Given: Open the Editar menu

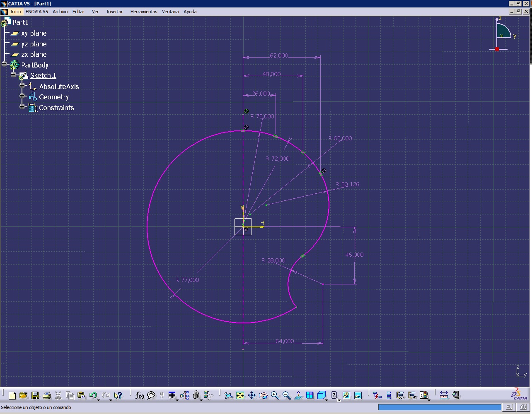Looking at the screenshot, I should [x=78, y=12].
